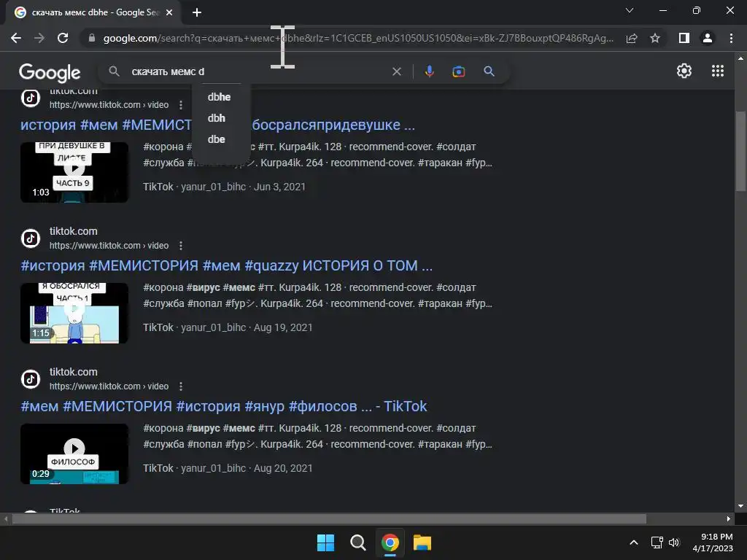
Task: Open network status in tray
Action: tap(657, 542)
